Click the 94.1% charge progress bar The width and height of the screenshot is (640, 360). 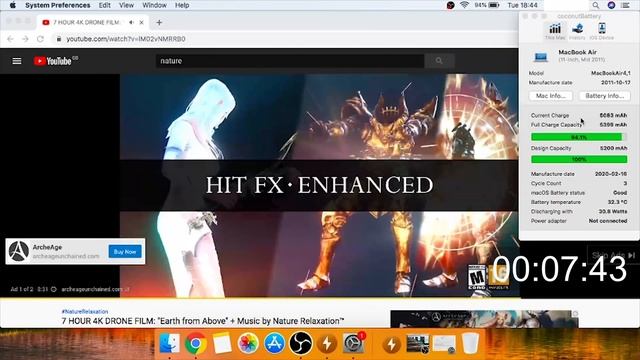[579, 137]
